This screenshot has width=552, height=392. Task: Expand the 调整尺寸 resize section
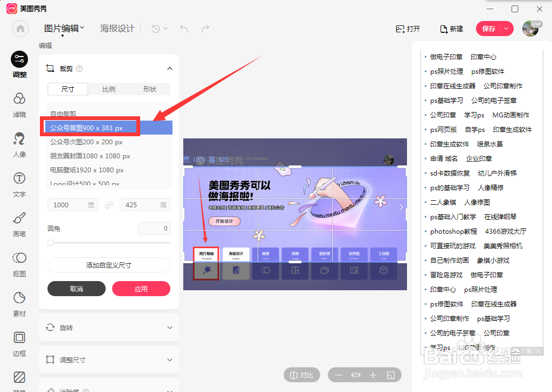170,360
